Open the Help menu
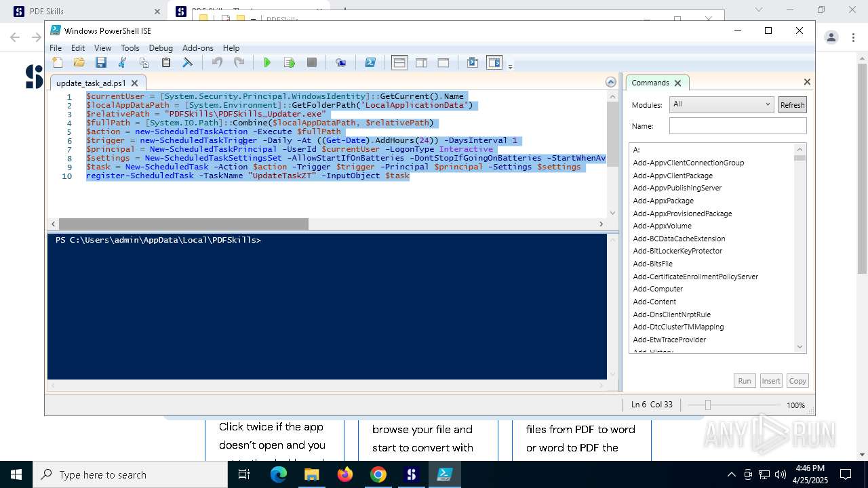The width and height of the screenshot is (868, 488). [231, 48]
